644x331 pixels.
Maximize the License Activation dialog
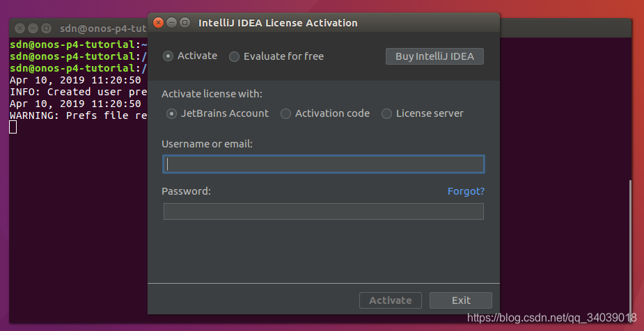184,22
